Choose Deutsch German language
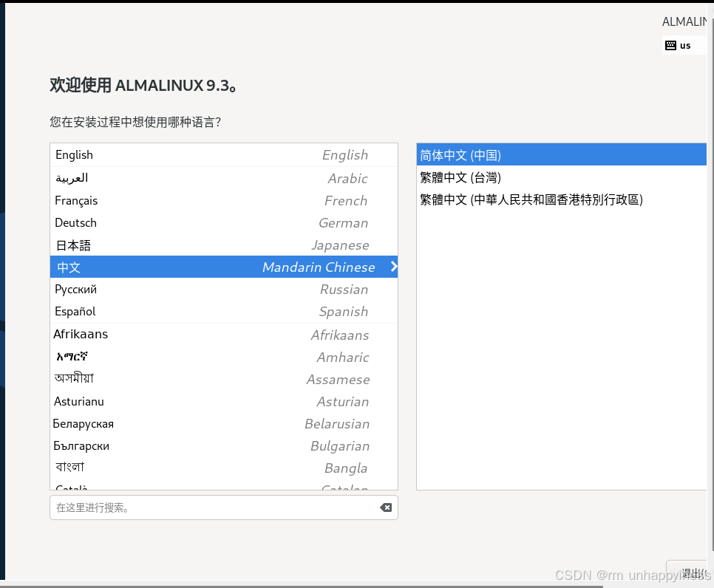 (x=223, y=222)
